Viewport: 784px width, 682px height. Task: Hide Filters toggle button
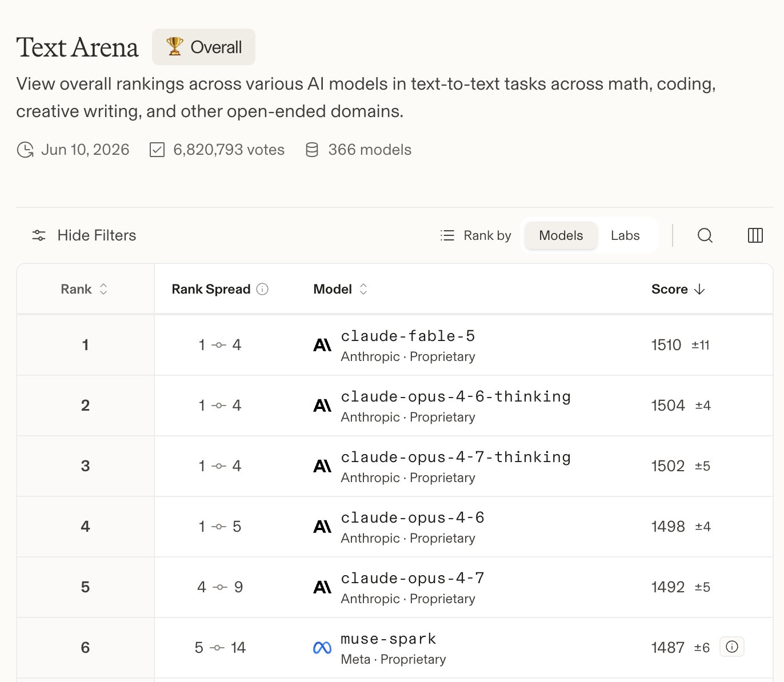[x=84, y=235]
